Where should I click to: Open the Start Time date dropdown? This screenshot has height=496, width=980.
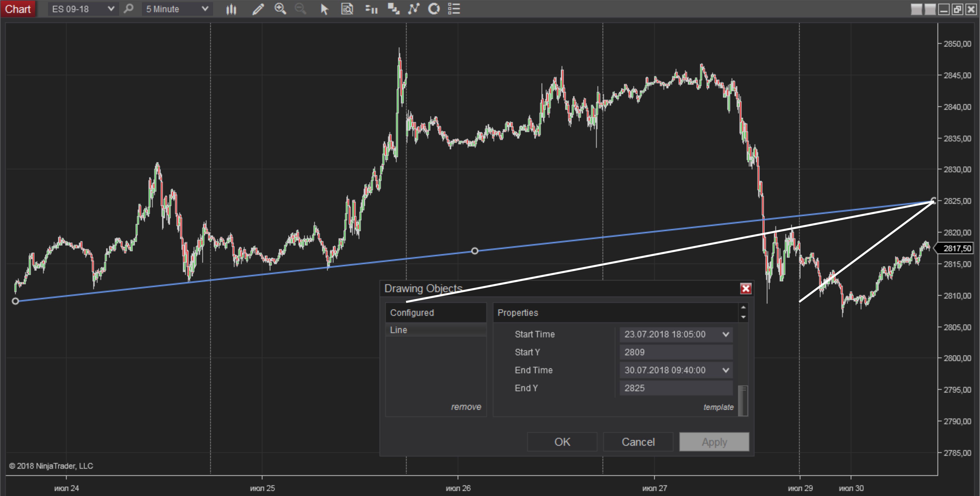[x=725, y=334]
